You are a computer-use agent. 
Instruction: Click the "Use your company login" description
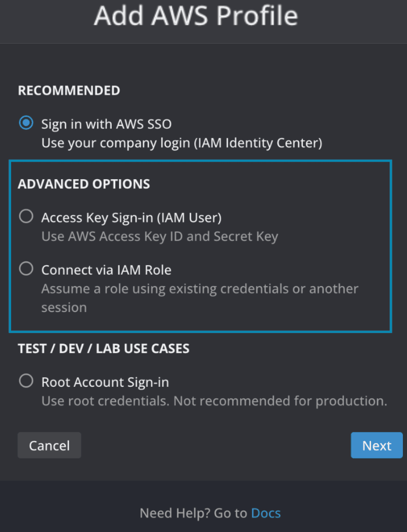pos(181,143)
